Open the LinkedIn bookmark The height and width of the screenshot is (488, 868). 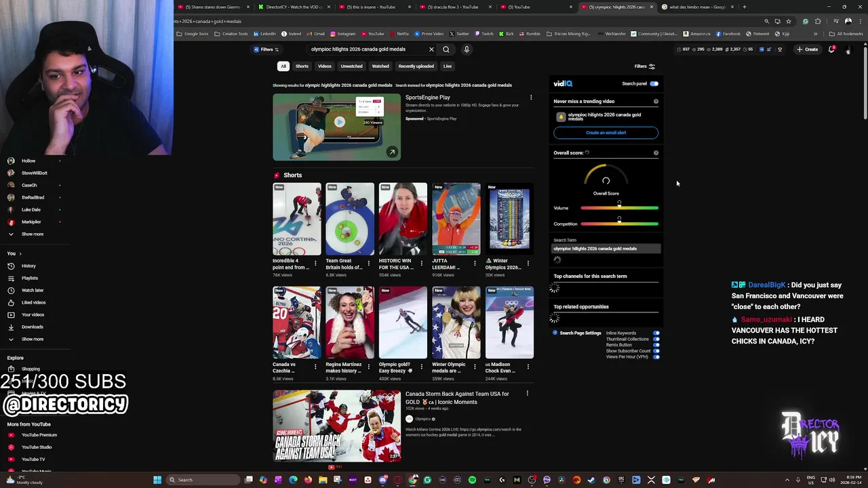264,34
